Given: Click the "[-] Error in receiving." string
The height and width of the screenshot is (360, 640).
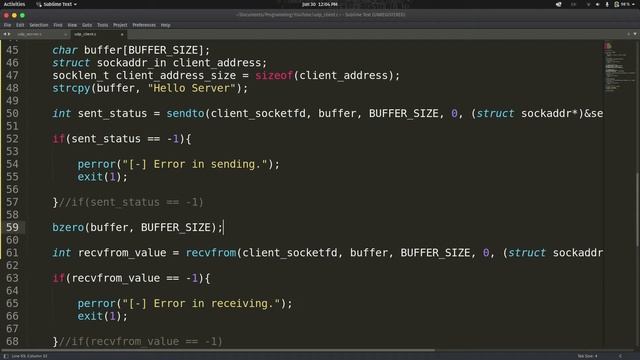Looking at the screenshot, I should pyautogui.click(x=201, y=303).
